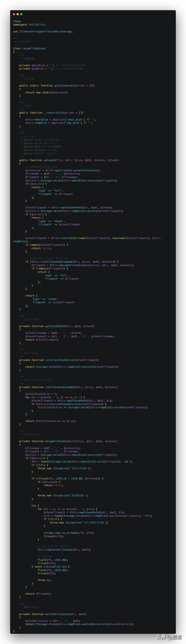This screenshot has width=186, height=644.
Task: Click the '<?php' opening tag line
Action: click(x=17, y=21)
